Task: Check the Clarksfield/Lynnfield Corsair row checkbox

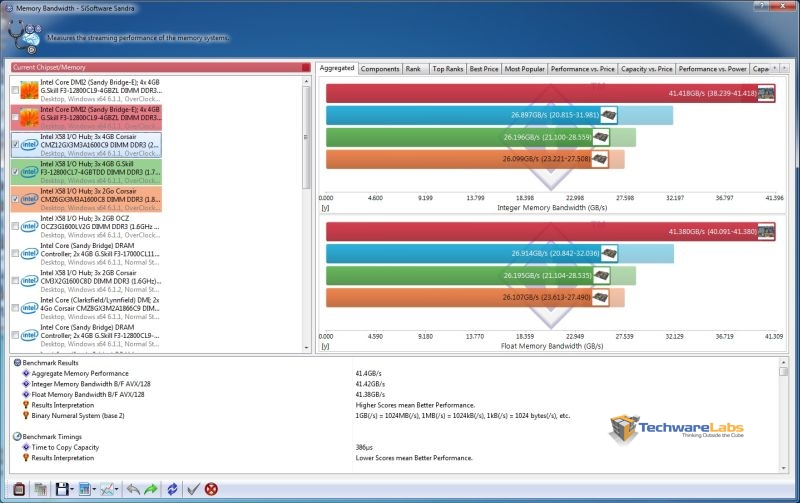Action: 15,308
